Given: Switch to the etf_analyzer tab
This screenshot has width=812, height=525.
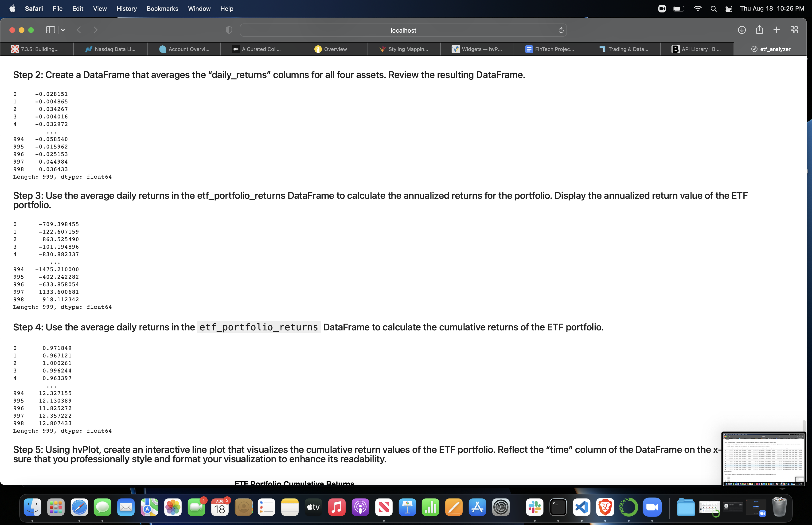Looking at the screenshot, I should click(x=771, y=49).
